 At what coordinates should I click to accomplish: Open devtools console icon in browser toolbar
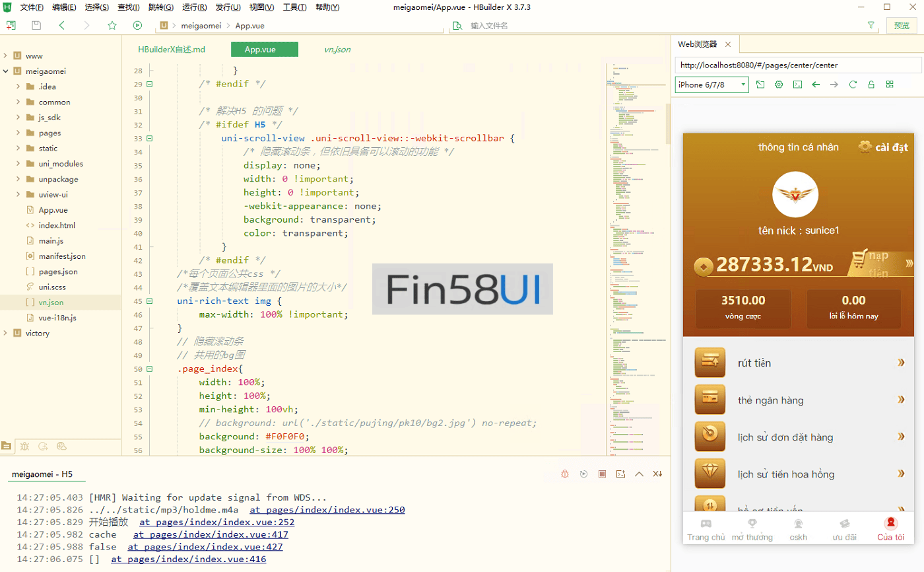pyautogui.click(x=797, y=85)
